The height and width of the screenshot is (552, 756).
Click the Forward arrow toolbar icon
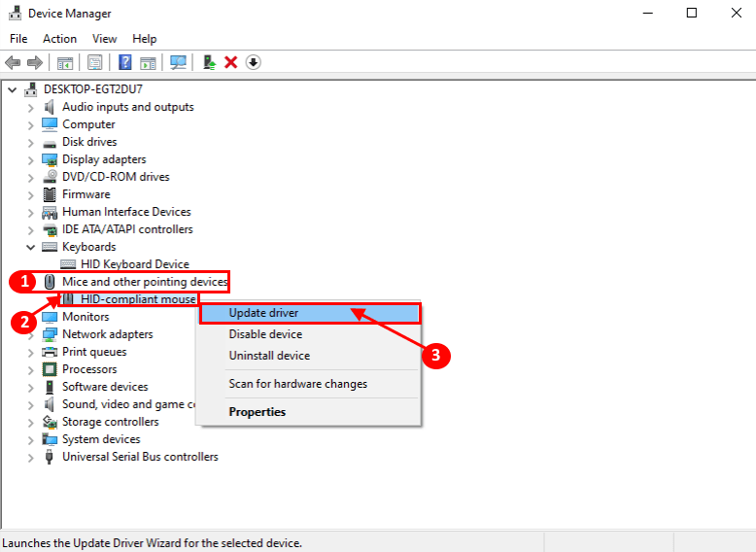[35, 62]
